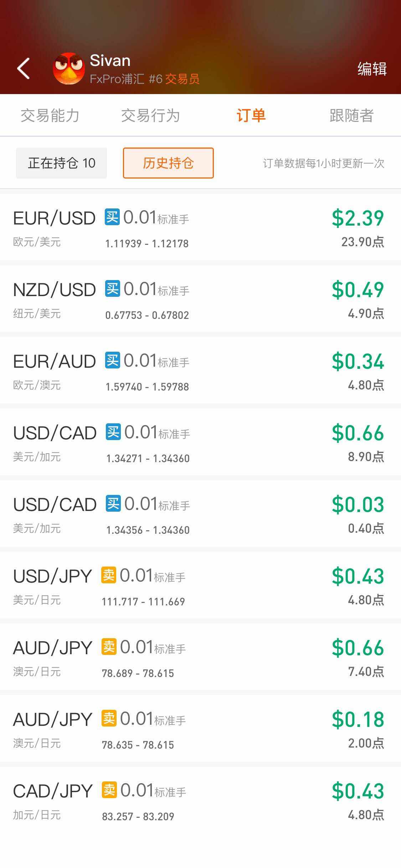
Task: Open Sivan's red bird avatar
Action: click(x=69, y=68)
